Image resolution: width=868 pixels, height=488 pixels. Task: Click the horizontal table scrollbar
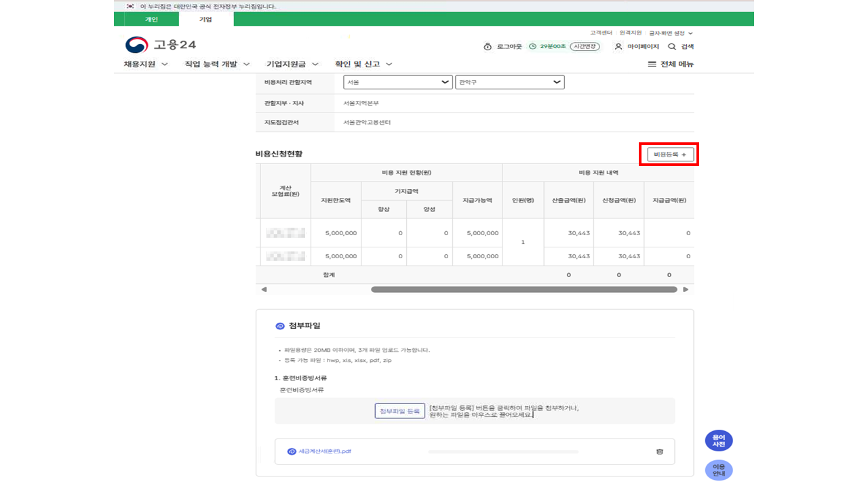pos(524,289)
